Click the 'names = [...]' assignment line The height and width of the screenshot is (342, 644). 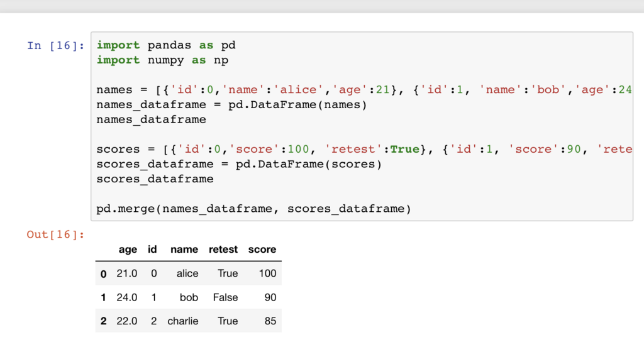point(364,89)
